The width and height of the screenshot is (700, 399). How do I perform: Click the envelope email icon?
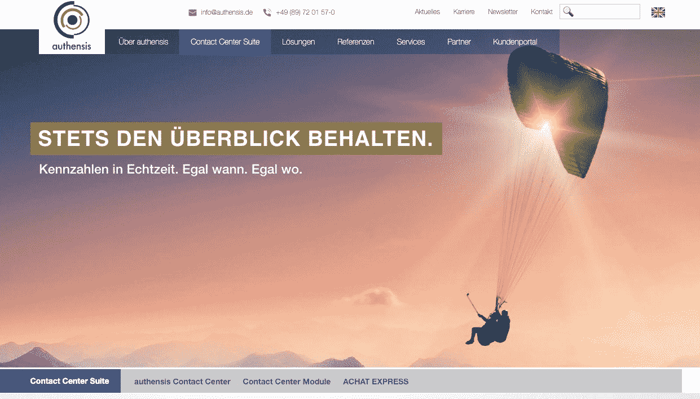192,12
